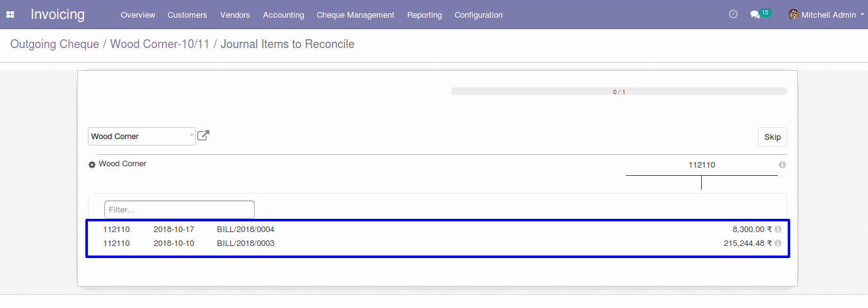The height and width of the screenshot is (308, 868).
Task: Open the apps grid menu icon
Action: coord(10,15)
